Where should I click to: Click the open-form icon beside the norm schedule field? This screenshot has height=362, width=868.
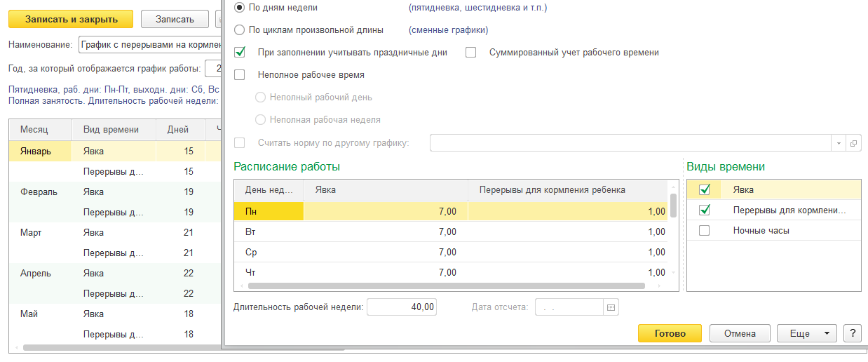coord(853,143)
